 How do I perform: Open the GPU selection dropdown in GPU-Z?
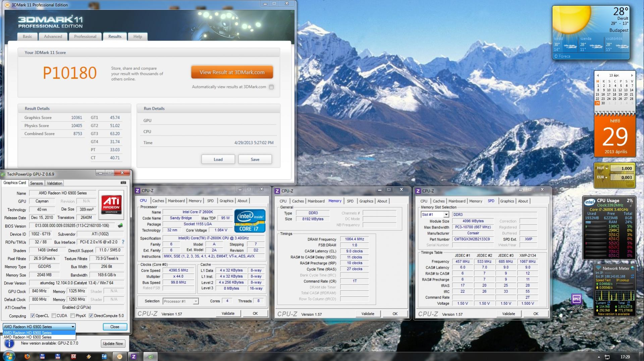pyautogui.click(x=39, y=327)
